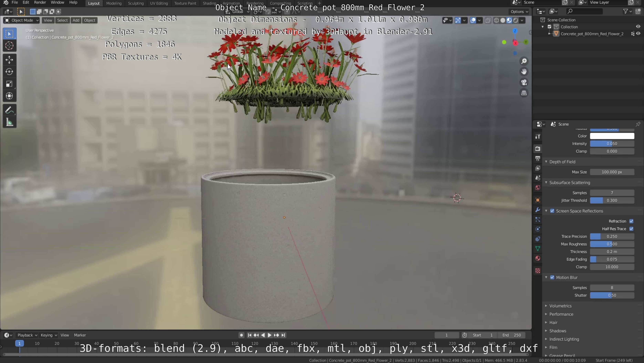
Task: Open the Physics properties tab
Action: point(538,229)
